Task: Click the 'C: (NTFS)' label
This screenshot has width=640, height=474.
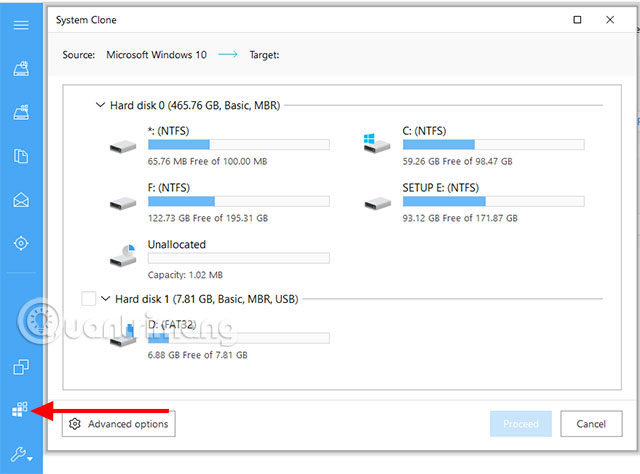Action: 424,131
